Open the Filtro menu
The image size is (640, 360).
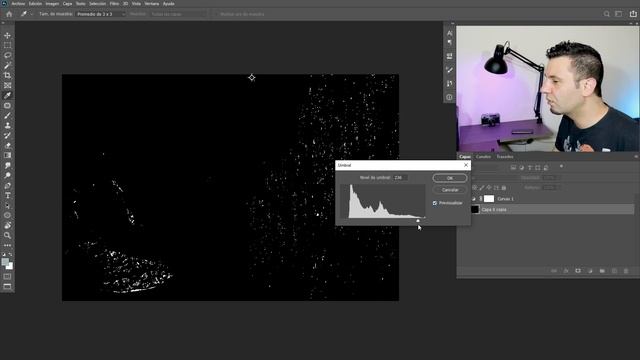114,4
